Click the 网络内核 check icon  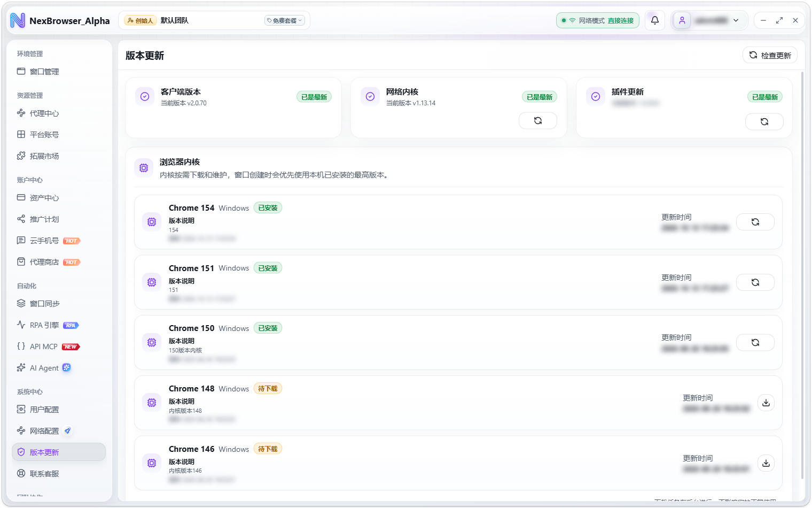[x=370, y=97]
